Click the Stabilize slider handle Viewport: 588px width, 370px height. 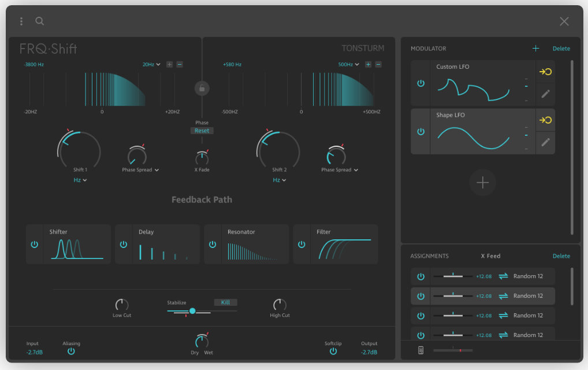[192, 311]
